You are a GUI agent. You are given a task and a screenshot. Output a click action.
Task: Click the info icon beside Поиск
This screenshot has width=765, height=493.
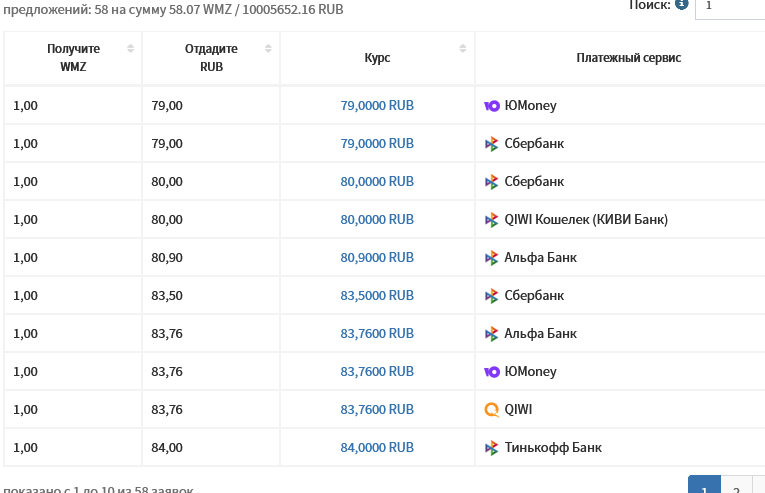tap(682, 4)
